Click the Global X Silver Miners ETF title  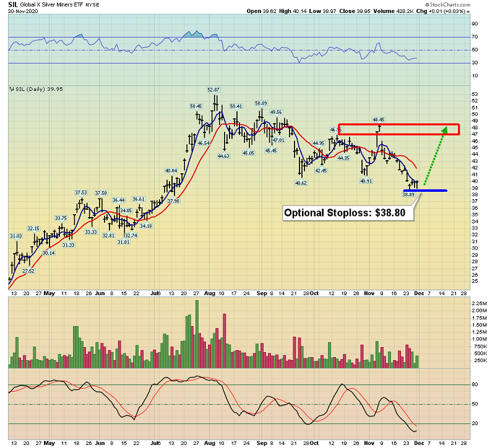pos(52,5)
